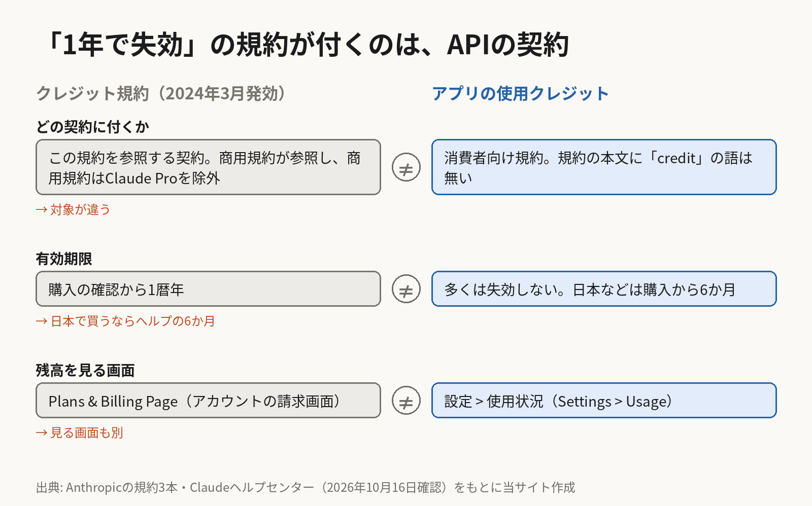Click the not-equal icon in the 残高を見る画面 row

click(x=406, y=401)
